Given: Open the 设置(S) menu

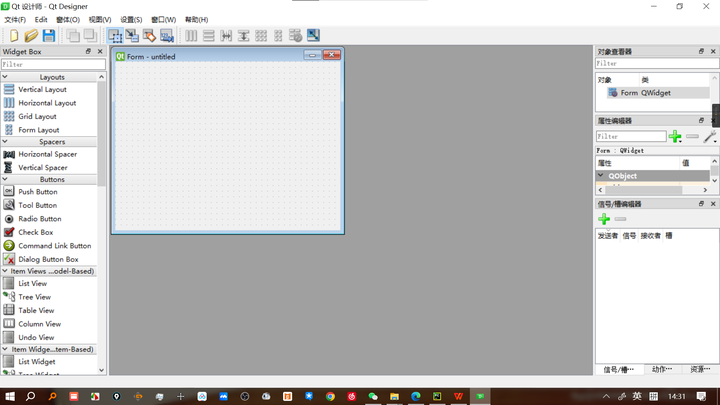Looking at the screenshot, I should coord(131,20).
